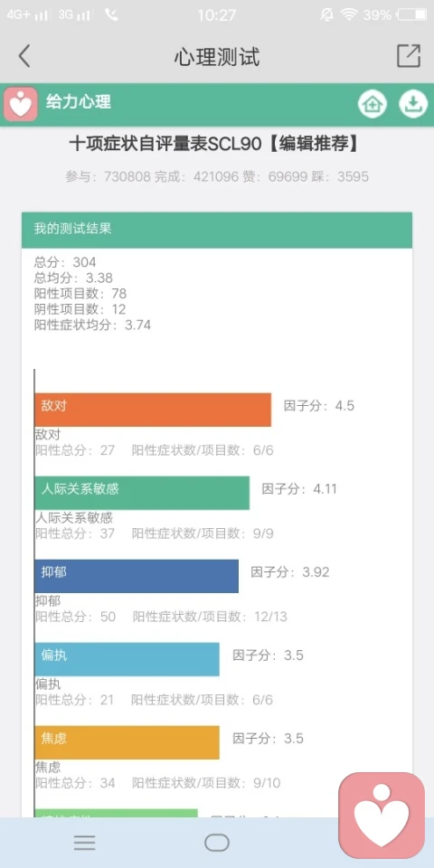The height and width of the screenshot is (868, 434).
Task: Open the floating pink heart button
Action: (x=382, y=815)
